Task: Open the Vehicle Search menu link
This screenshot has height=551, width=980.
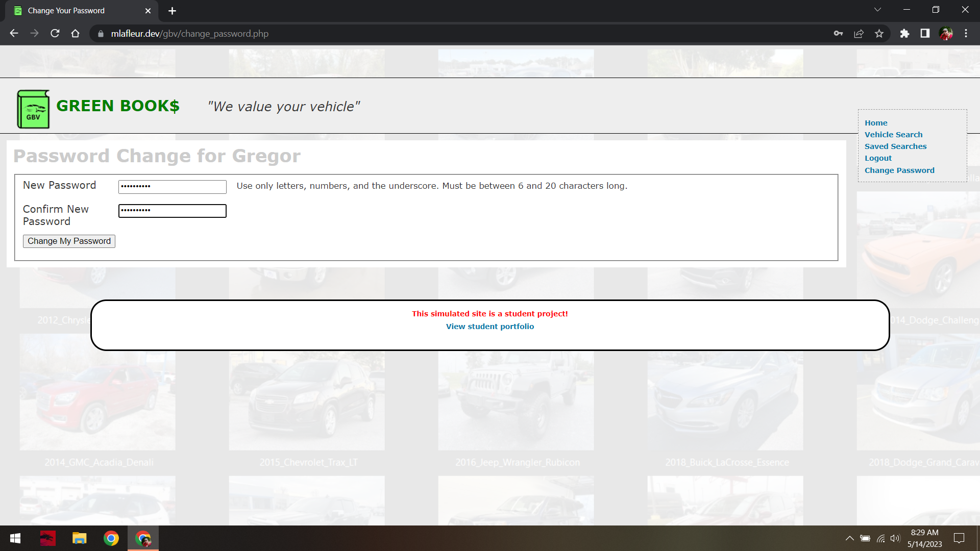Action: (x=893, y=135)
